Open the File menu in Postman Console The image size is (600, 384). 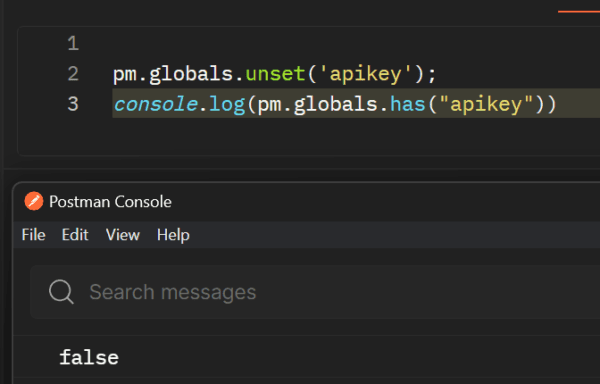pyautogui.click(x=34, y=234)
